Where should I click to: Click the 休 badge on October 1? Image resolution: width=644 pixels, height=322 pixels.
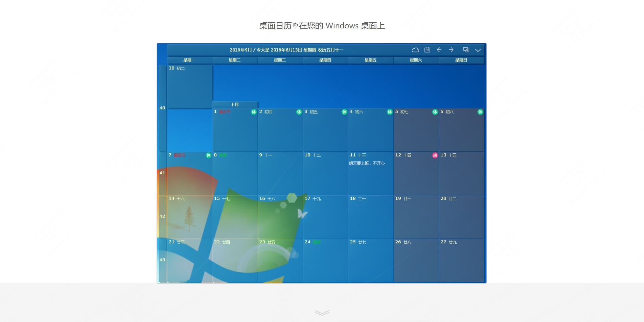254,112
